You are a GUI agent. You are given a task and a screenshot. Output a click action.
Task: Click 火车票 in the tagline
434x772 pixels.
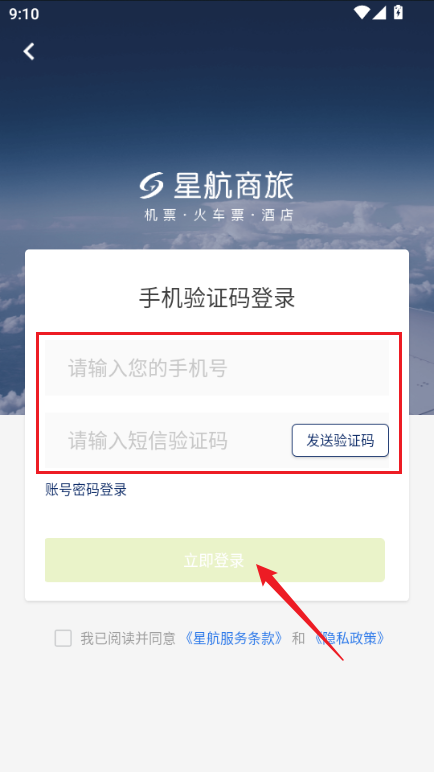(x=218, y=215)
